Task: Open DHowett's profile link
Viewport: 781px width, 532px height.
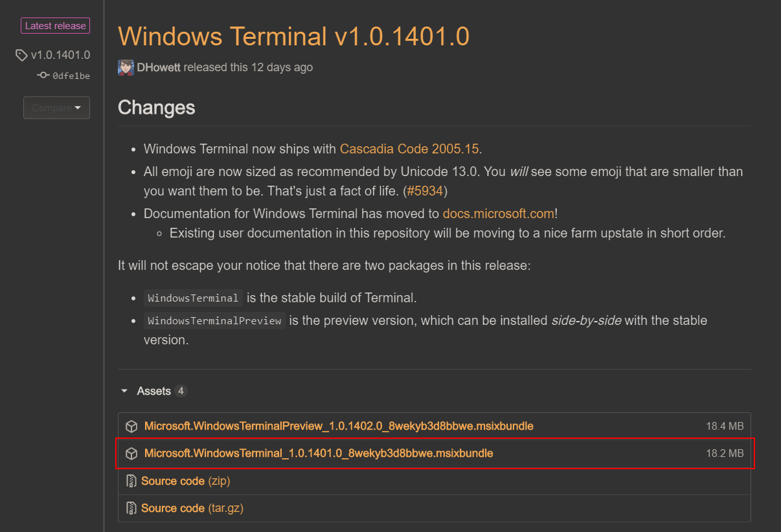Action: 159,67
